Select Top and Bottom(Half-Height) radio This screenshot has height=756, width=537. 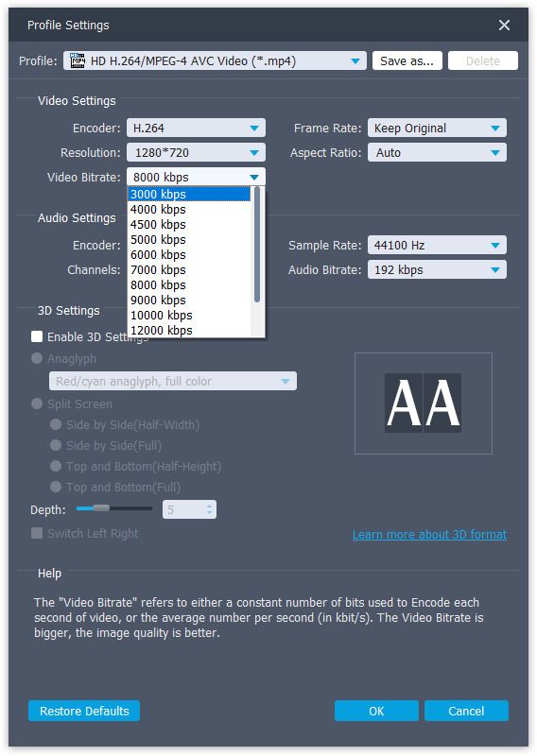coord(56,466)
